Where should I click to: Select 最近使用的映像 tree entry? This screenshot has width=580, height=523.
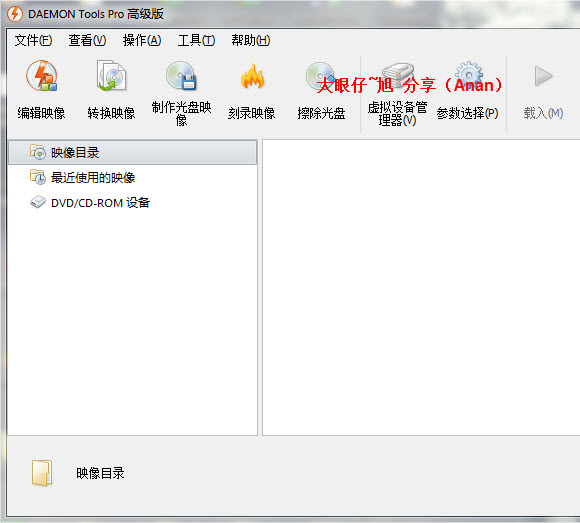[x=93, y=178]
